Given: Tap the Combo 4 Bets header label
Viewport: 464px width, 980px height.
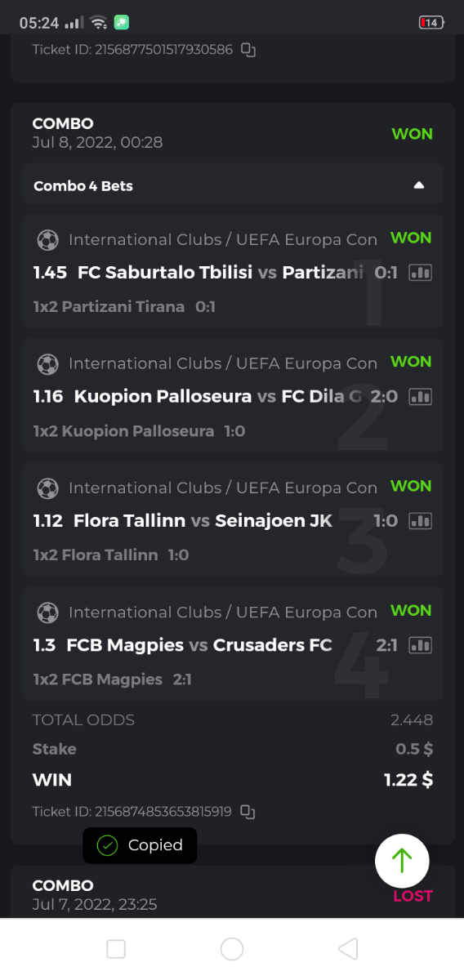Looking at the screenshot, I should coord(83,186).
